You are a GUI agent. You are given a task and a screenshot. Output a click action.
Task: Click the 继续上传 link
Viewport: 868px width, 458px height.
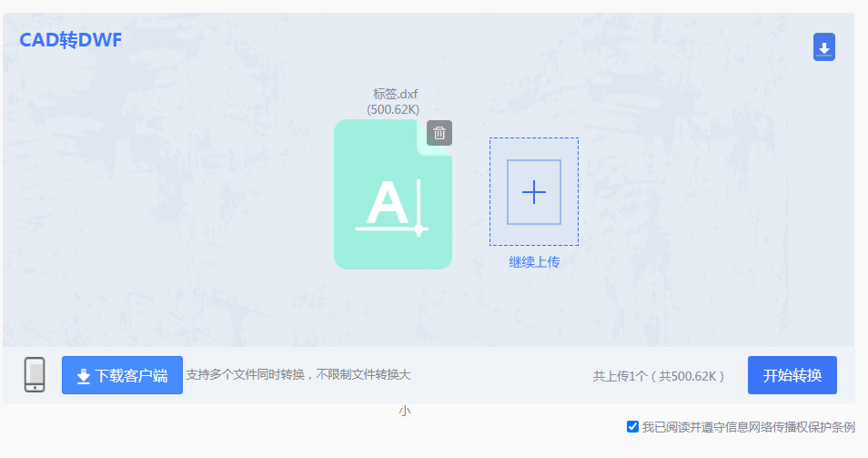coord(534,261)
